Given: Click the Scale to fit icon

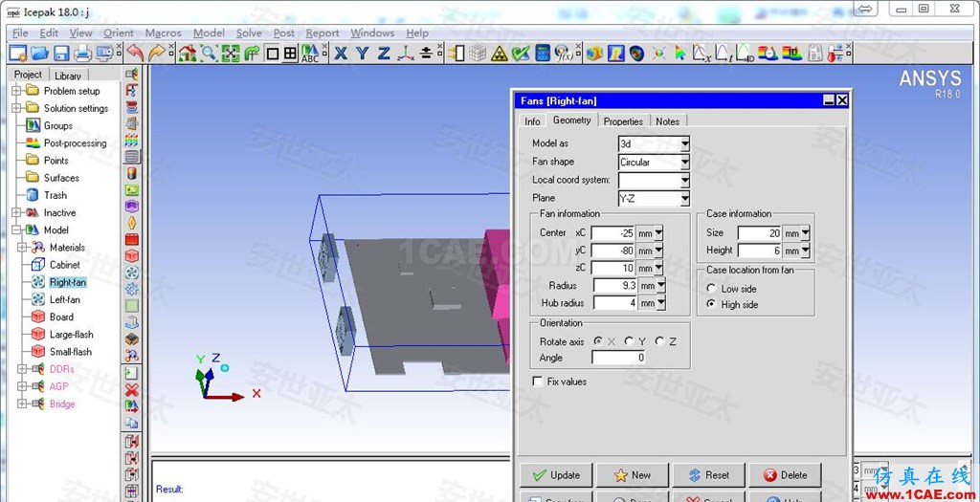Looking at the screenshot, I should (231, 54).
